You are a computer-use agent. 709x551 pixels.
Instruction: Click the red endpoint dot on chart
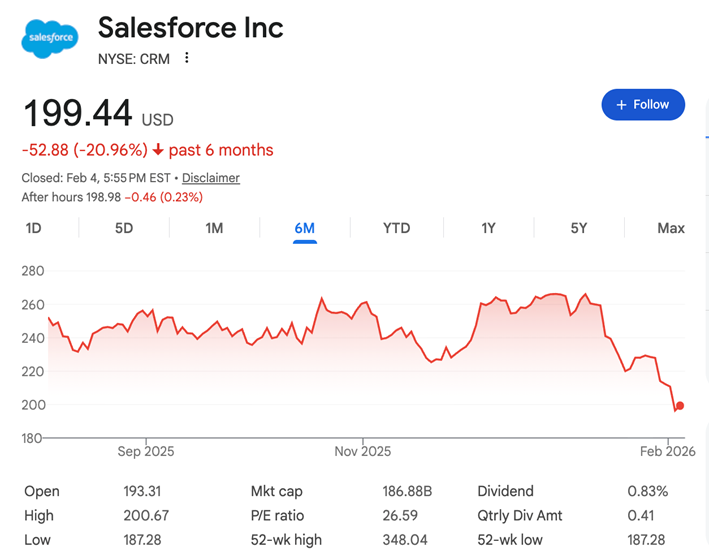(x=680, y=406)
